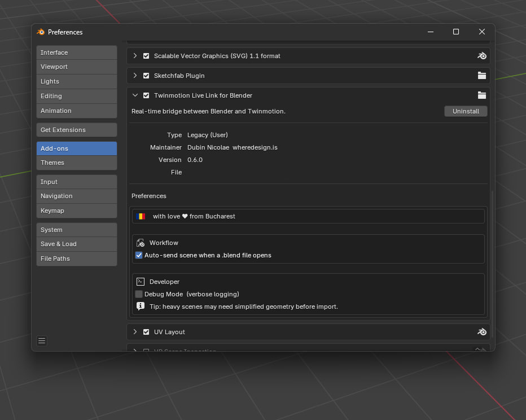Expand the UV Layout add-on details
The width and height of the screenshot is (526, 420).
pyautogui.click(x=135, y=332)
